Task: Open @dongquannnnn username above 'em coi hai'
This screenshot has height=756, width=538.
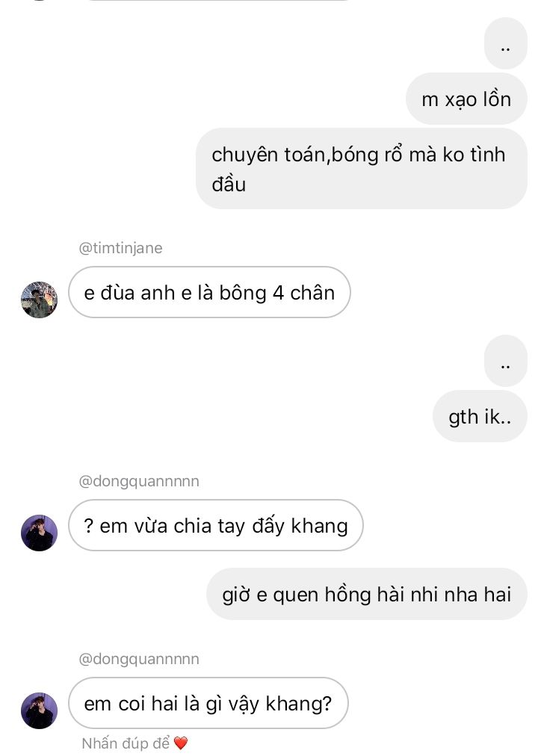Action: click(139, 659)
